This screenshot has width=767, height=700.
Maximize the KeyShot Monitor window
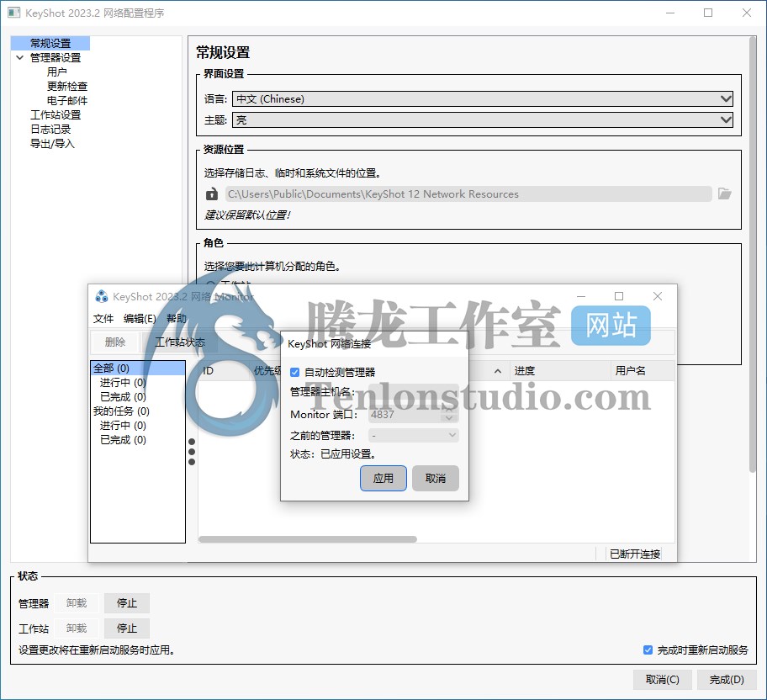619,296
